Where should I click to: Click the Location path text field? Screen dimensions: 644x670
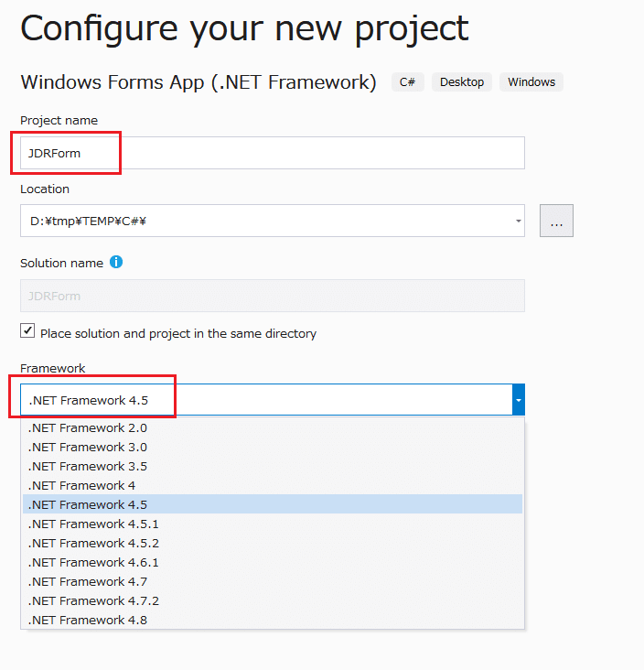pyautogui.click(x=265, y=221)
